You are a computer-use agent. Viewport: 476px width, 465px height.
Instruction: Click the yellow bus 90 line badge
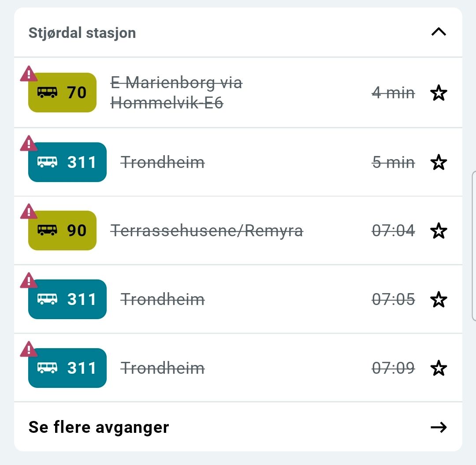coord(63,231)
